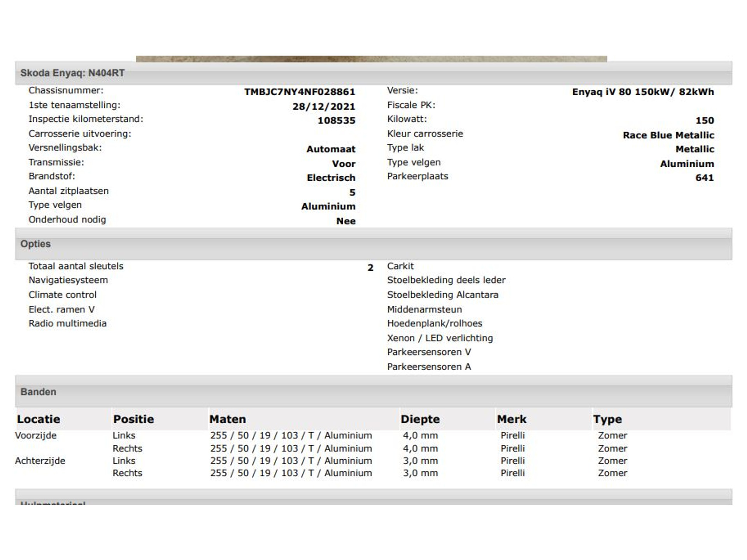Click the partially visible bottom section header
Screen dimensions: 747x560
tap(53, 502)
